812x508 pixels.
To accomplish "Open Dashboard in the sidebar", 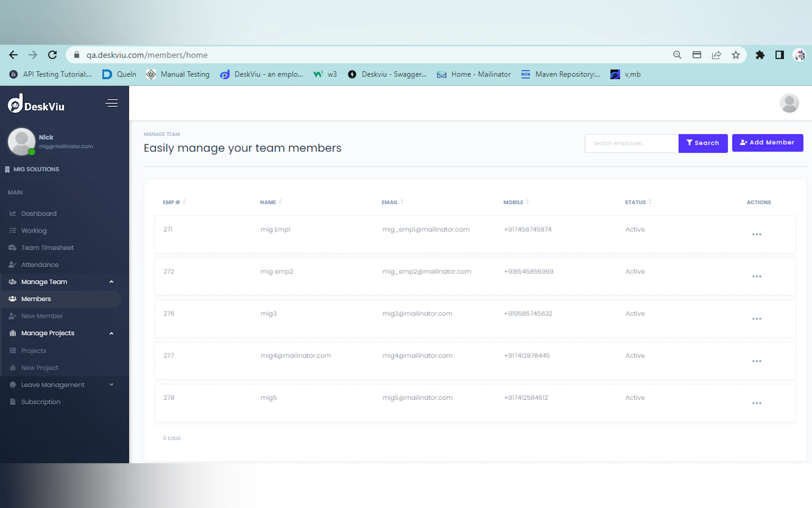I will click(39, 213).
